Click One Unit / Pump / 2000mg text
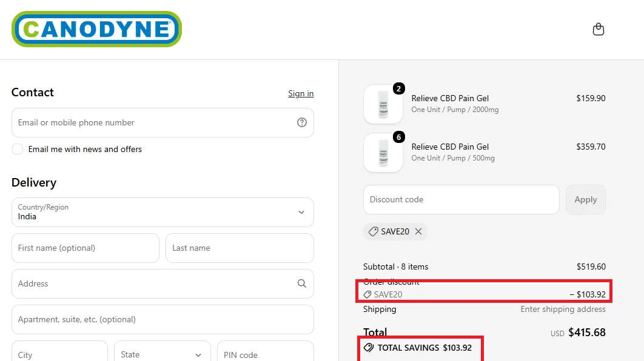The image size is (644, 361). [x=455, y=110]
